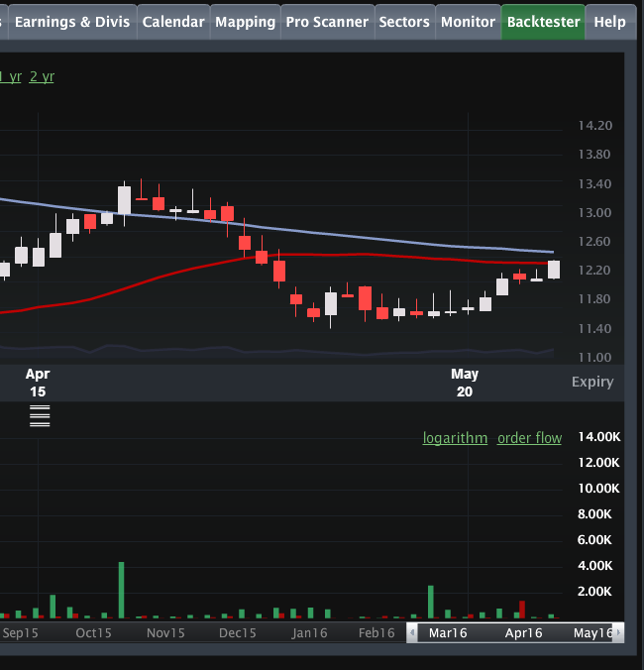The height and width of the screenshot is (670, 644).
Task: Jump timeline to Jan16
Action: click(309, 632)
